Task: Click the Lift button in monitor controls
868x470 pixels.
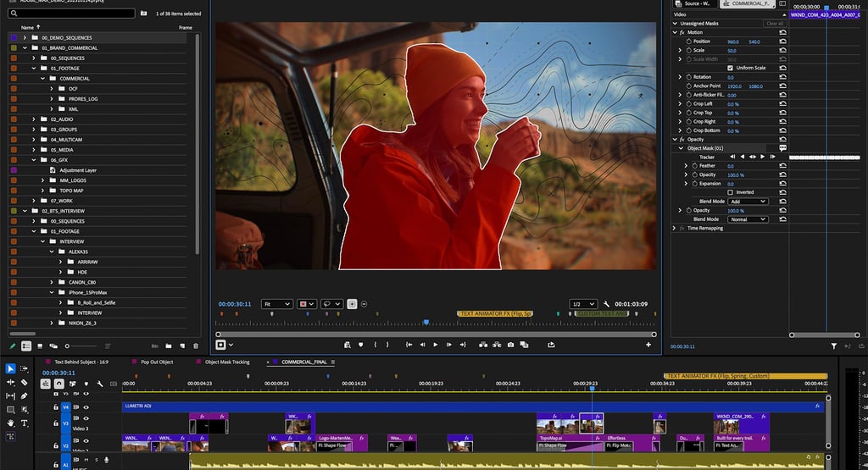Action: 483,345
